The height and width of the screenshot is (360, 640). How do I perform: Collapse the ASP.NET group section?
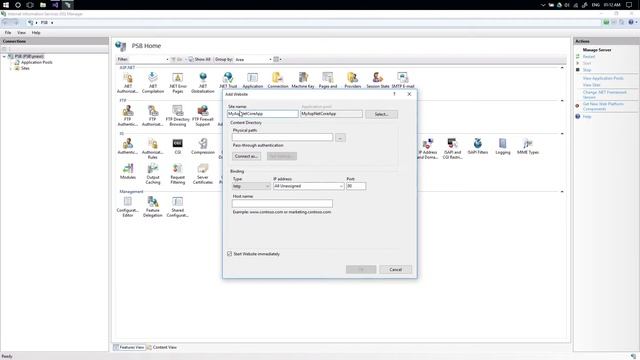point(562,68)
